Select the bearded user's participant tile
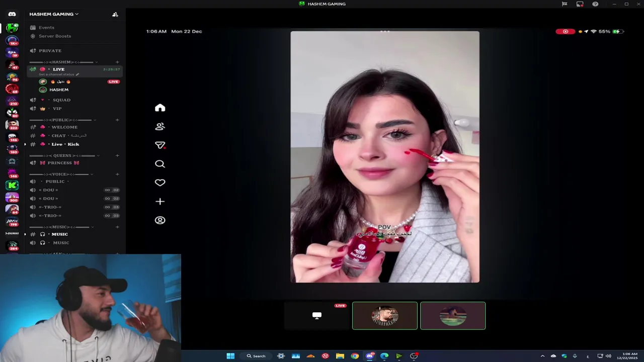This screenshot has height=362, width=644. tap(385, 316)
